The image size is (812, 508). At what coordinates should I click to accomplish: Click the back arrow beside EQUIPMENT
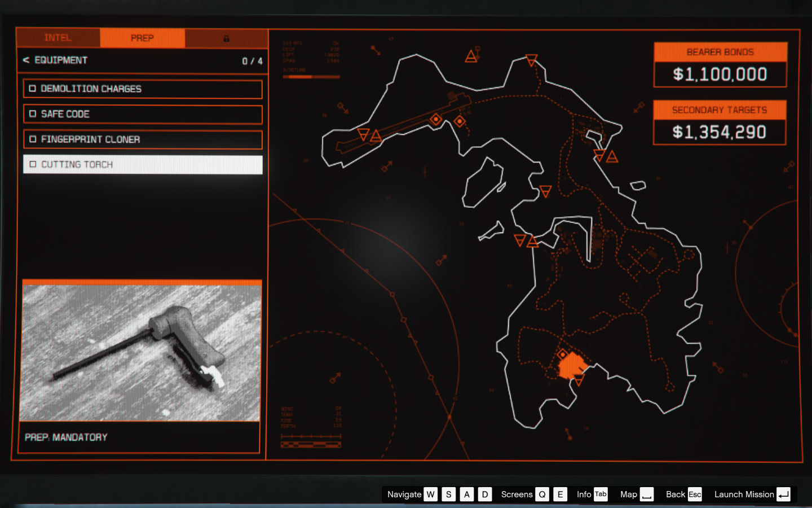click(x=26, y=60)
